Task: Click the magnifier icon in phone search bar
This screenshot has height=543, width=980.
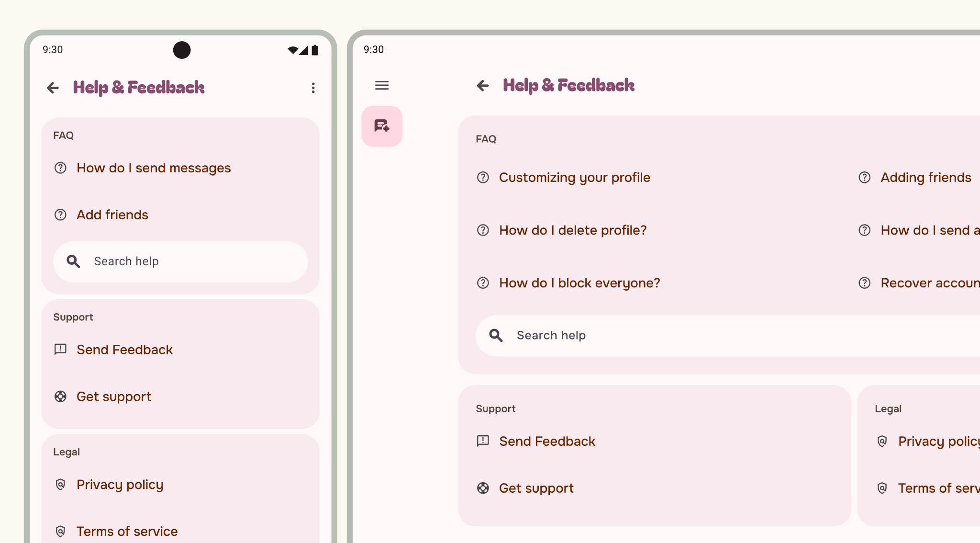Action: 73,261
